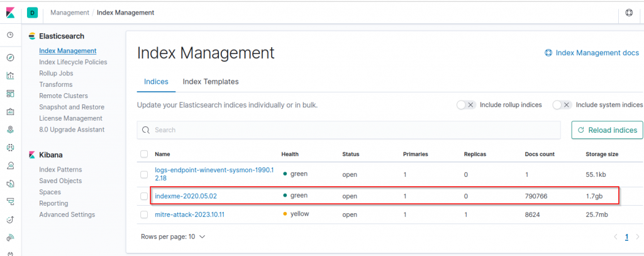Enable Include system indices switch
644x256 pixels.
pos(562,105)
